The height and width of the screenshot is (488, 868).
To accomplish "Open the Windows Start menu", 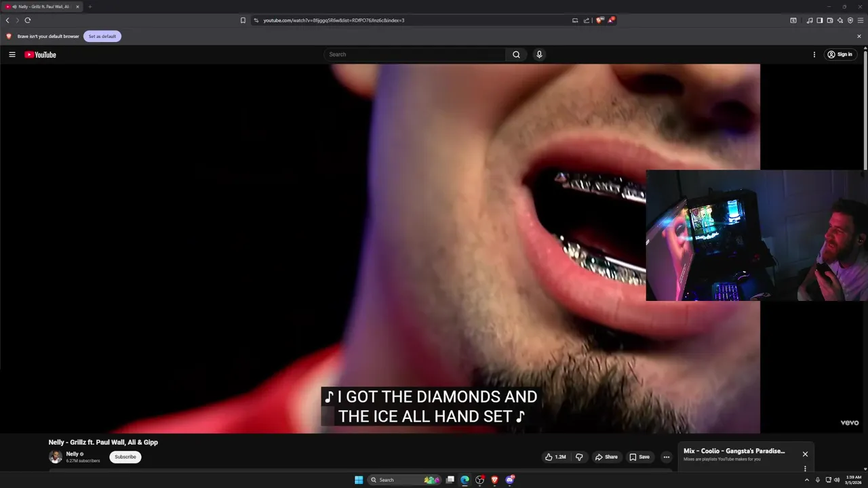I will pos(359,480).
